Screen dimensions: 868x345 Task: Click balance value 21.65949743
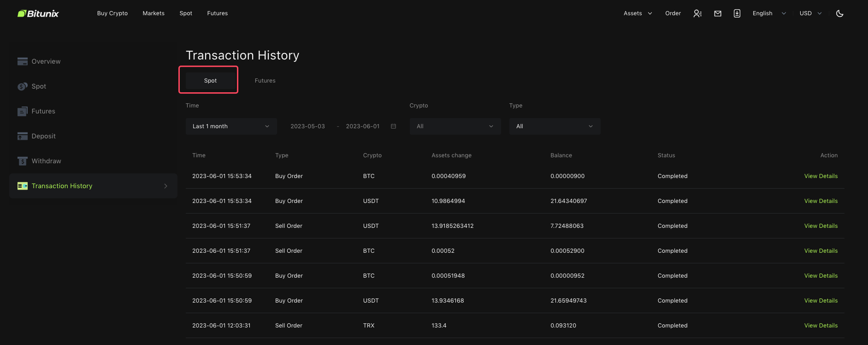[568, 301]
